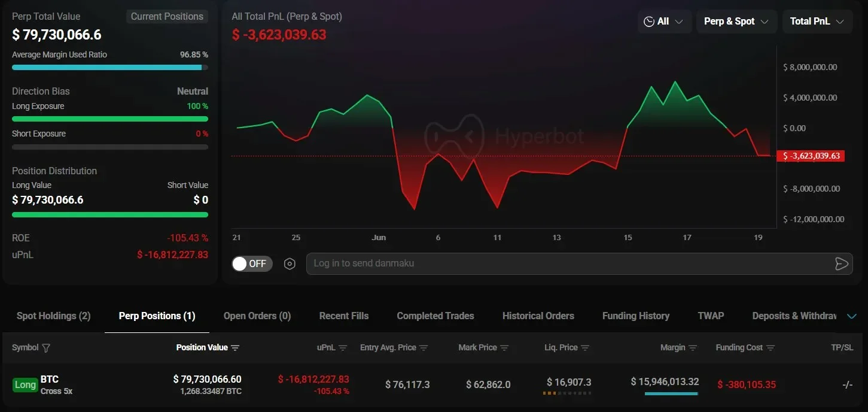Click the margin teal bar under $15,946,013.32
Screen dimensions: 868x412
pyautogui.click(x=671, y=393)
